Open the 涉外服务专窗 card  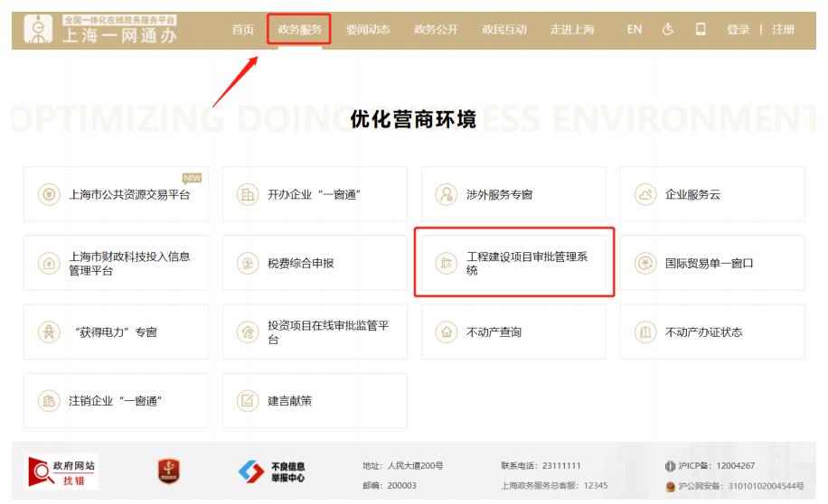513,193
